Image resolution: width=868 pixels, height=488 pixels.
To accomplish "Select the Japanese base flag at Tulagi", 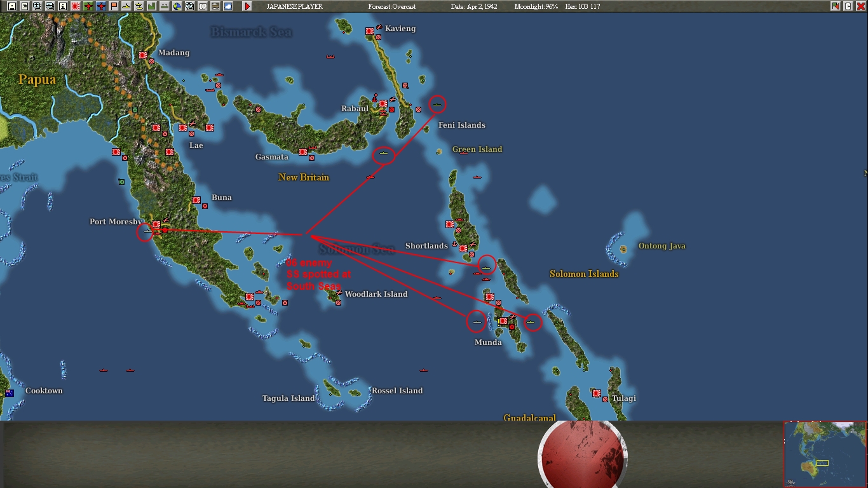I will 597,393.
